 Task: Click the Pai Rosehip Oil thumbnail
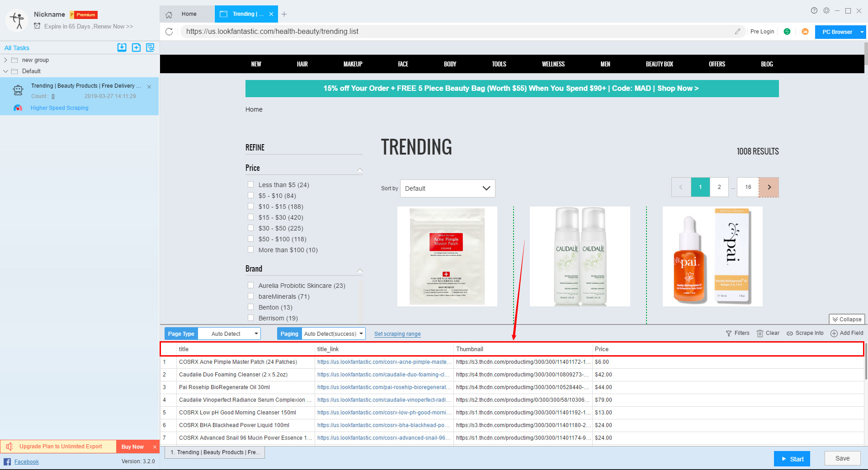click(x=712, y=256)
